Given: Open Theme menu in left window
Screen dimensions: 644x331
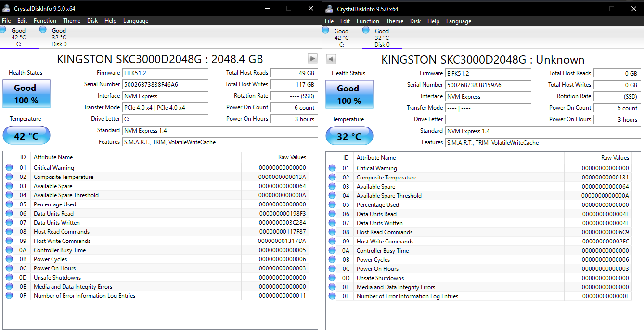Looking at the screenshot, I should pyautogui.click(x=72, y=21).
